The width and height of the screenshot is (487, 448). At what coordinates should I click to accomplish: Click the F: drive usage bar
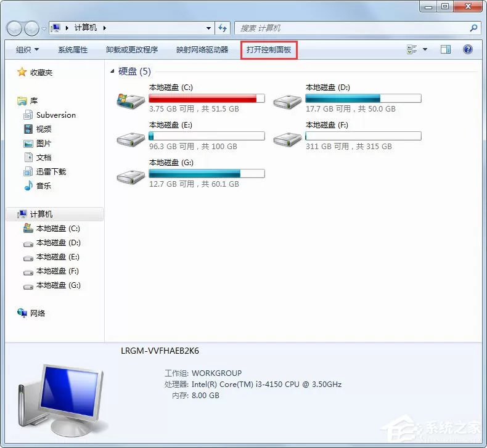click(x=363, y=136)
